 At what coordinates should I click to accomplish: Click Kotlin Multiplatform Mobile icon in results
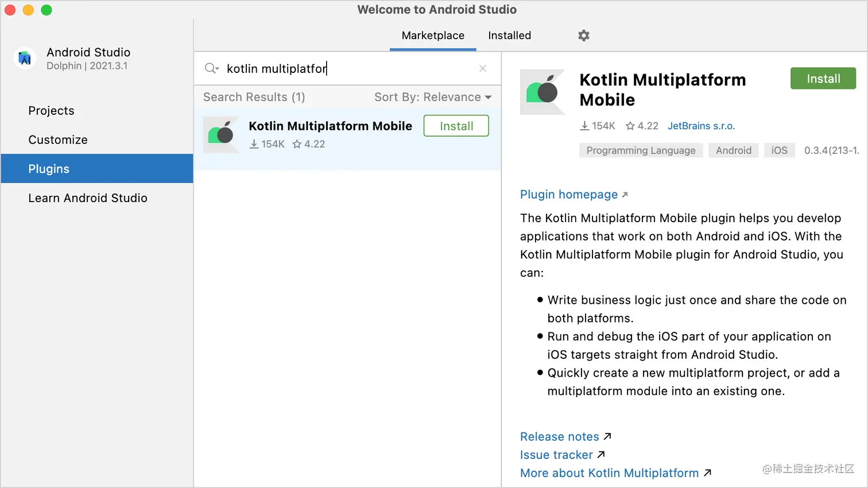(x=221, y=135)
